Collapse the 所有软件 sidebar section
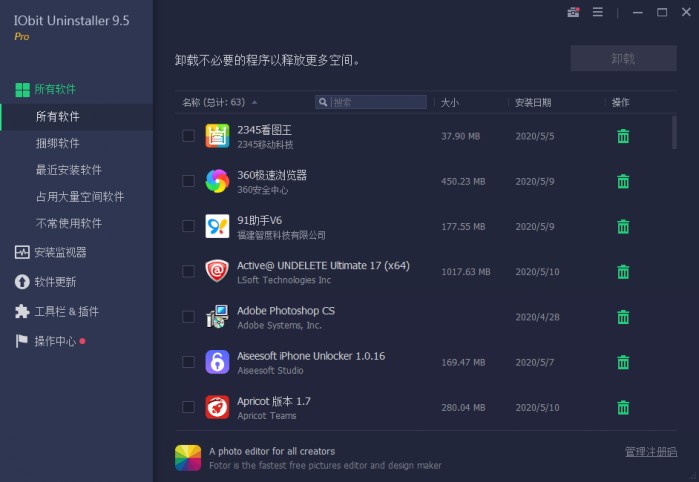 coord(55,89)
